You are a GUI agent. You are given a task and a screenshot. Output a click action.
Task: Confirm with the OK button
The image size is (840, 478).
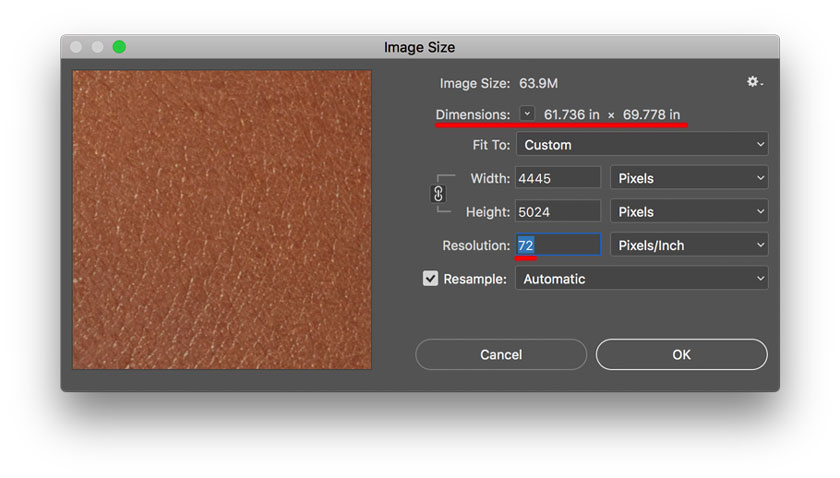click(681, 354)
